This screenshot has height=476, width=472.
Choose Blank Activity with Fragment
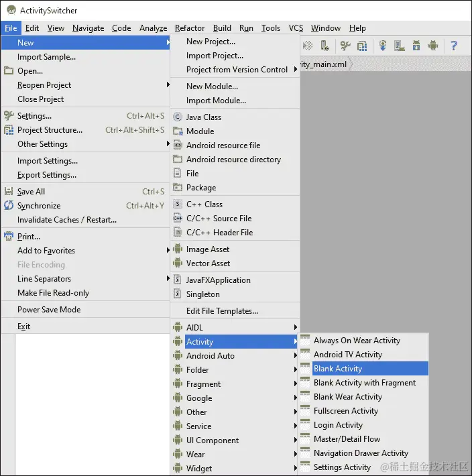(364, 383)
